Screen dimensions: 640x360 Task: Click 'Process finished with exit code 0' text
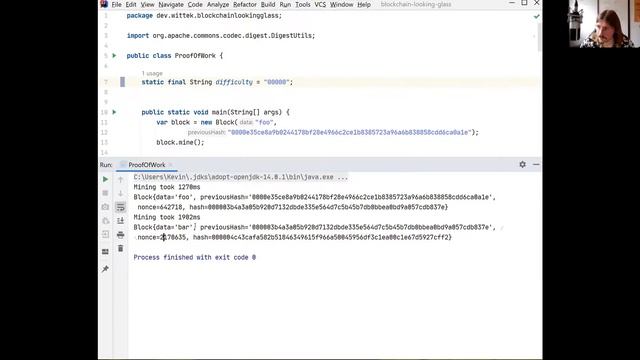[195, 257]
